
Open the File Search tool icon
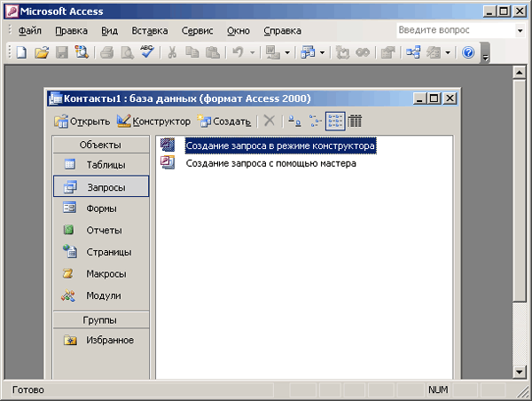pos(82,52)
